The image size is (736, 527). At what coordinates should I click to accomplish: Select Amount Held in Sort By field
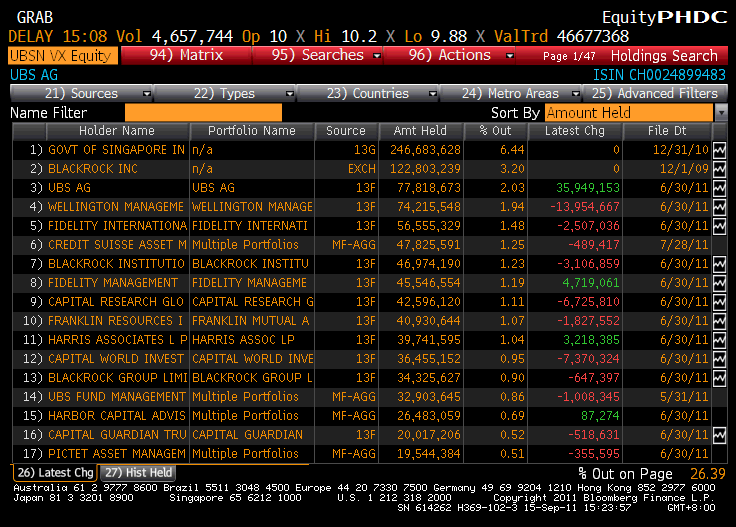coord(629,113)
